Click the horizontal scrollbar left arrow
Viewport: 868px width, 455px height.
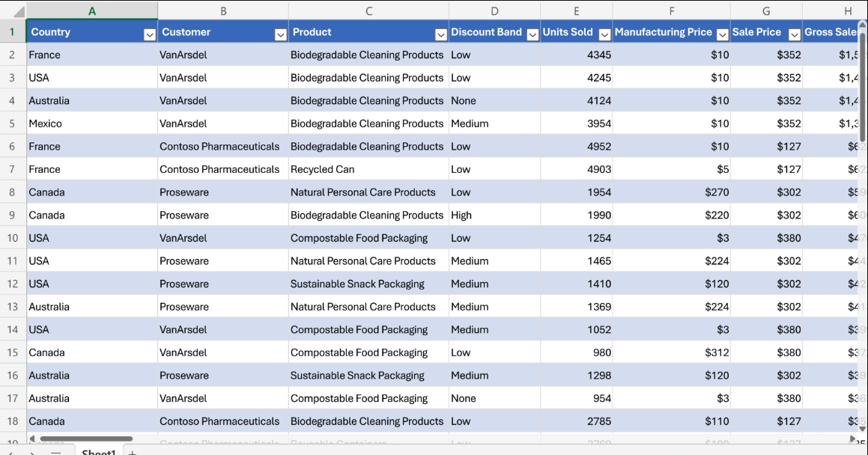[32, 439]
